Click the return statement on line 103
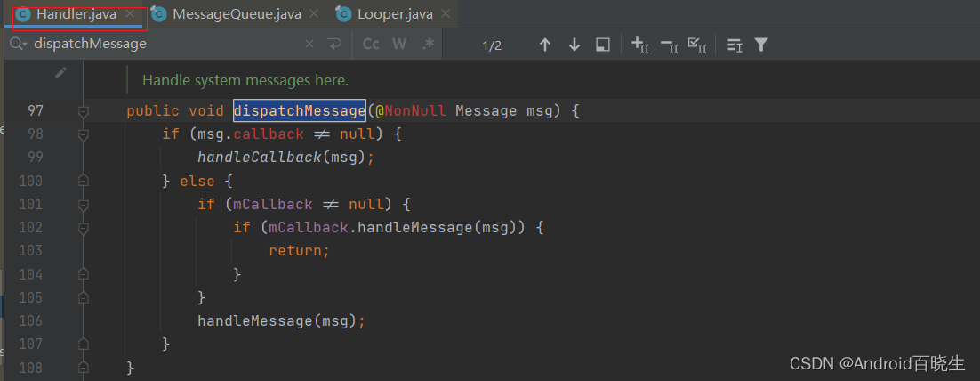Viewport: 980px width, 381px height. tap(299, 251)
